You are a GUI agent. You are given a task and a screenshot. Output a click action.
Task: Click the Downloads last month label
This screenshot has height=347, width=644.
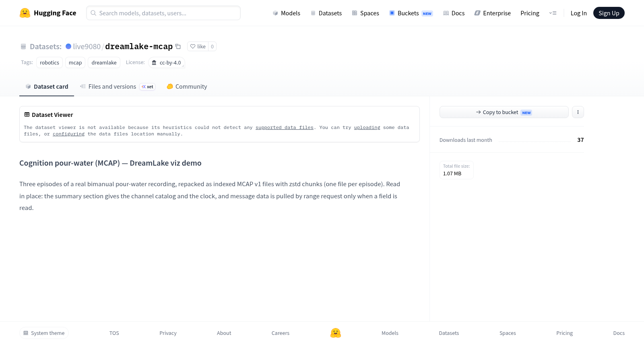click(x=466, y=140)
